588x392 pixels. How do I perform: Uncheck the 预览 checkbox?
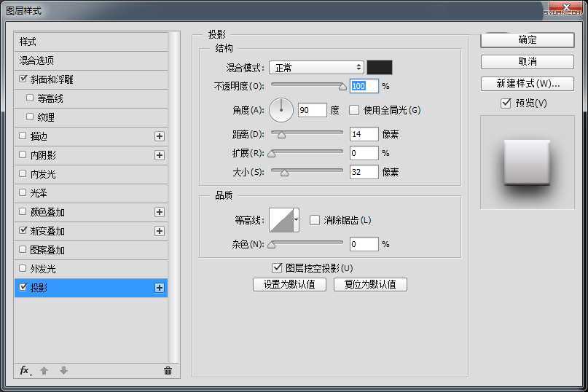coord(506,103)
